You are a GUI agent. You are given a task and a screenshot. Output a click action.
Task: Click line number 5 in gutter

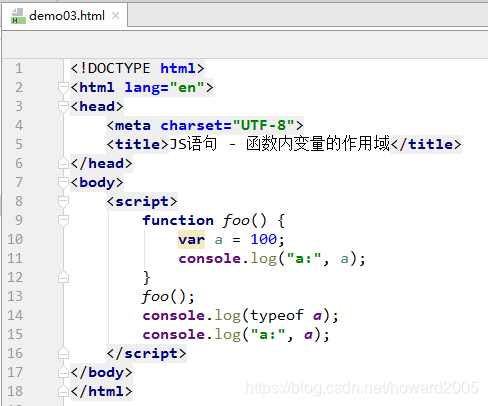pyautogui.click(x=19, y=144)
